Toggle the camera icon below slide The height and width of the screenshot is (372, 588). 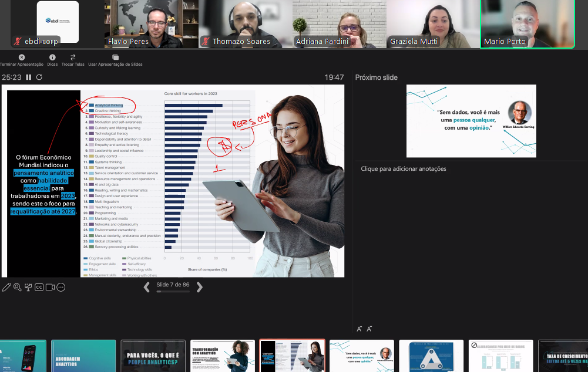pos(50,288)
